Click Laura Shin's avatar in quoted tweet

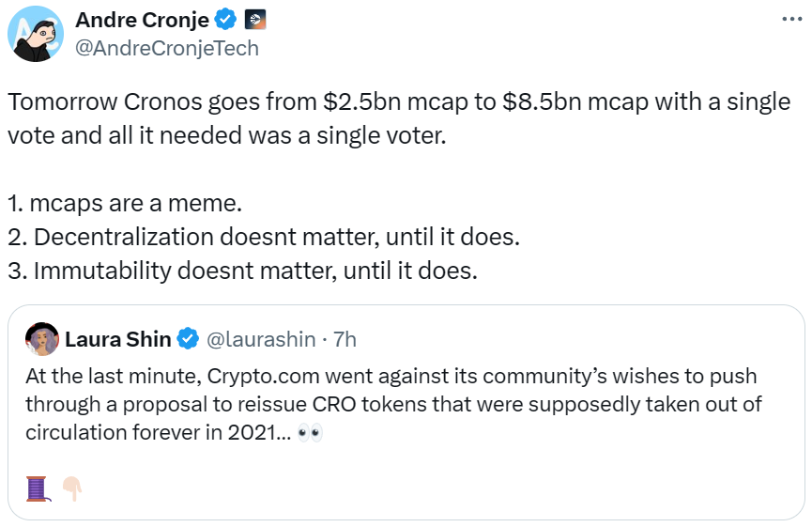42,338
